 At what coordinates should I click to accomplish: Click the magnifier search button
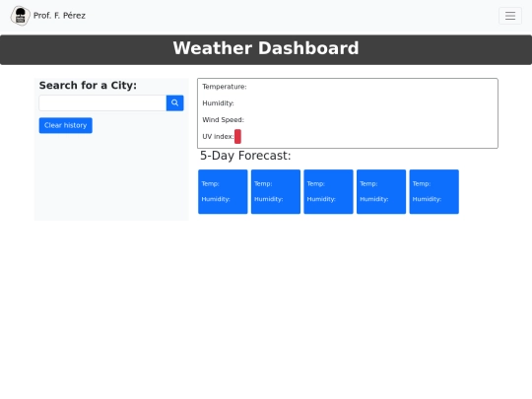[x=174, y=102]
